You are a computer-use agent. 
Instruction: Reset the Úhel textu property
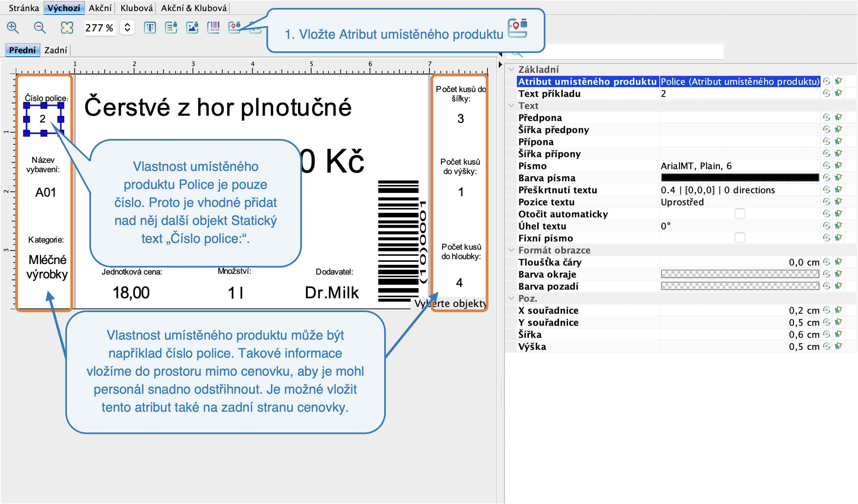[x=827, y=226]
